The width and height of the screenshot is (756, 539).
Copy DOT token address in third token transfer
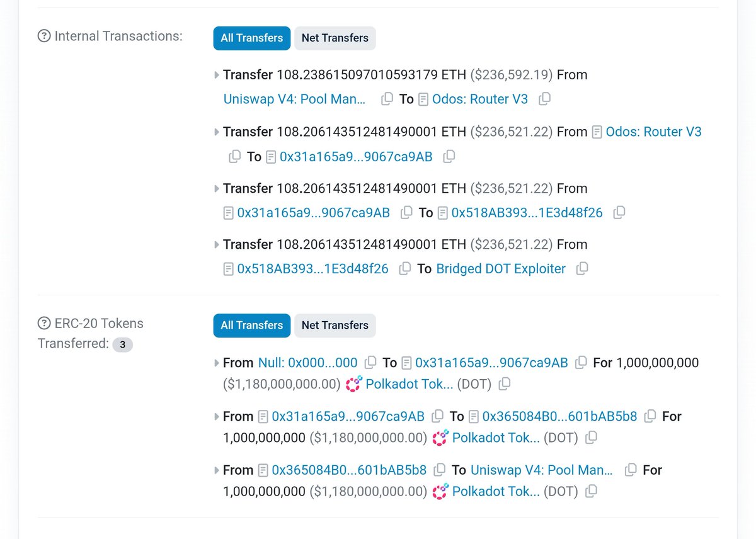pos(592,491)
